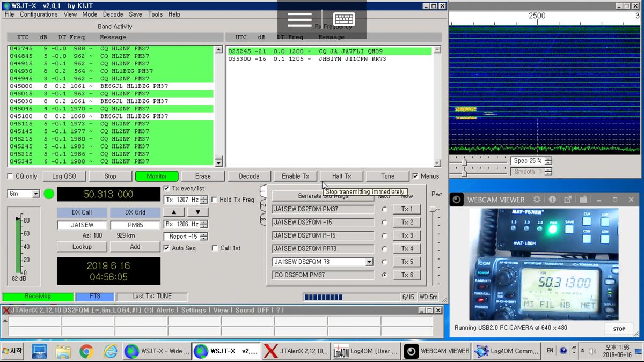Adjust Tx 1207 Hz spinner
This screenshot has height=362, width=644.
[x=203, y=200]
